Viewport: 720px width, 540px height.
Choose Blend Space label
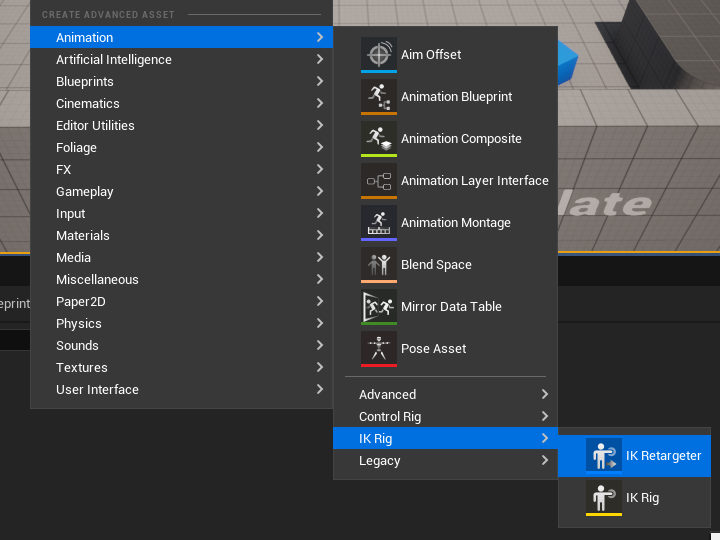pyautogui.click(x=436, y=264)
